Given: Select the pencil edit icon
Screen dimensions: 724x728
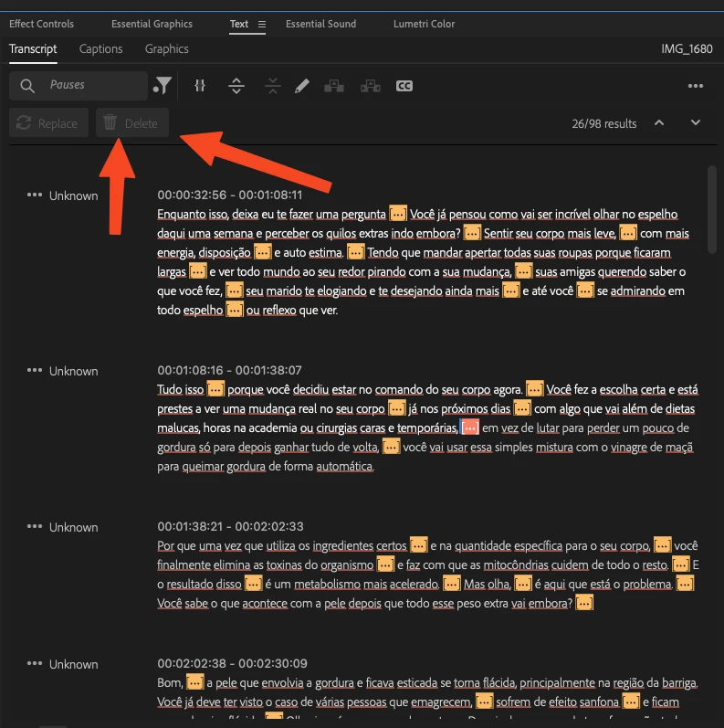Looking at the screenshot, I should pos(302,86).
